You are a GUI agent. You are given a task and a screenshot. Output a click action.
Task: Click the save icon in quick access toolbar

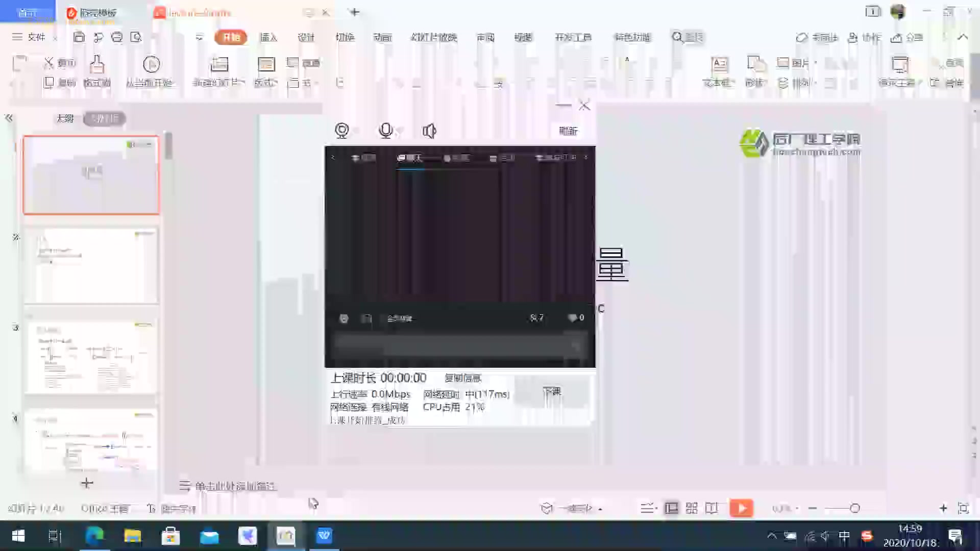coord(79,37)
